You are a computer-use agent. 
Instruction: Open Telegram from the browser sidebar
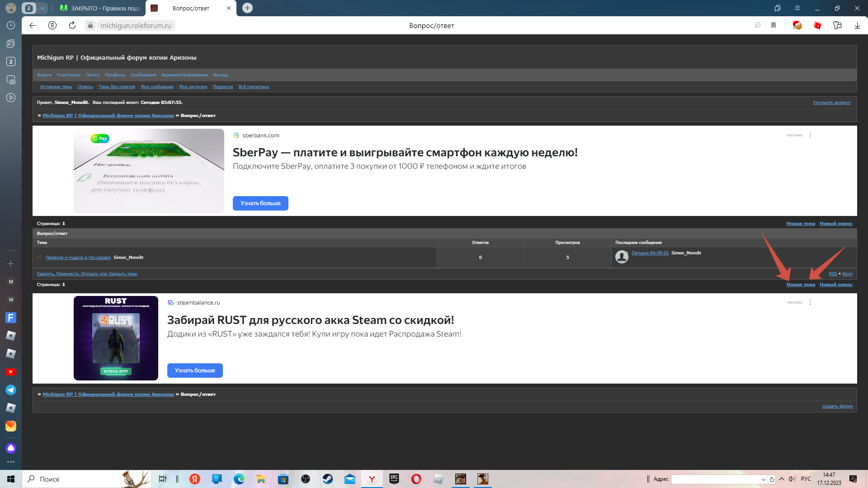pos(11,390)
